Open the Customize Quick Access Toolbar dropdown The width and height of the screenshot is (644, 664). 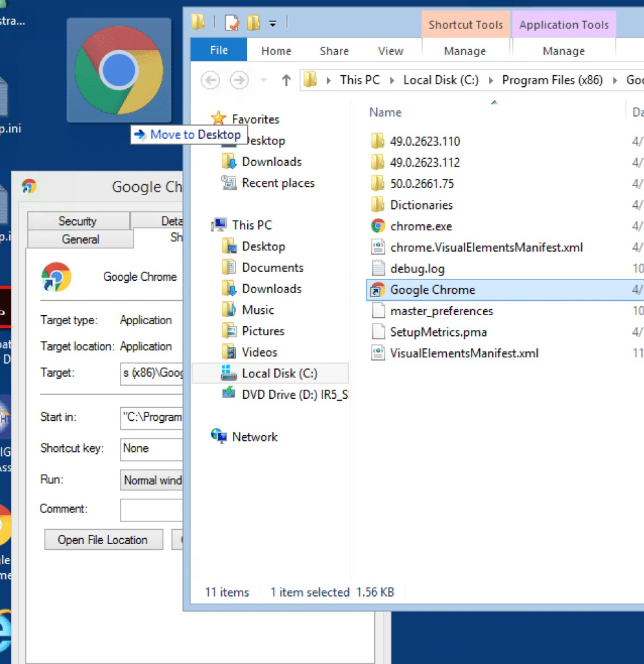click(x=273, y=24)
